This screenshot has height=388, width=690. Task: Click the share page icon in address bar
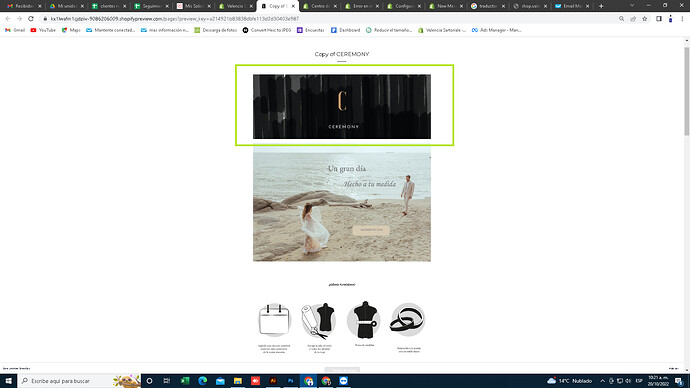(x=633, y=19)
